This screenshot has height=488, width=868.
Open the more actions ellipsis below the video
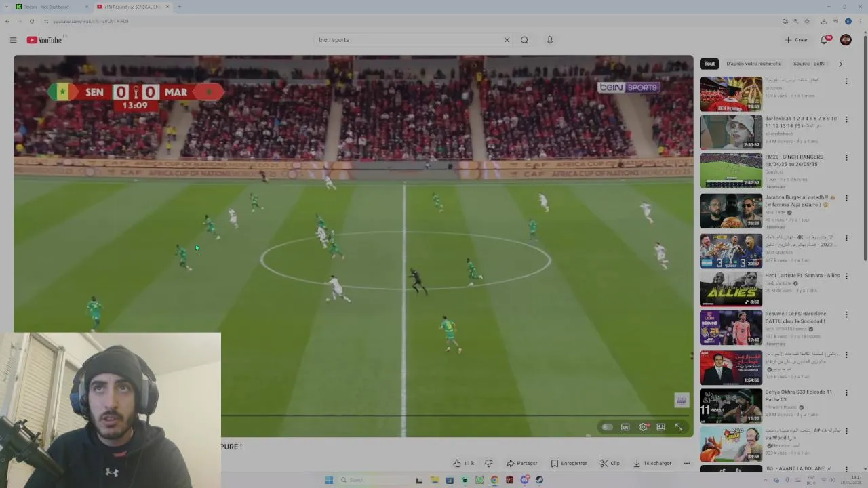[687, 464]
